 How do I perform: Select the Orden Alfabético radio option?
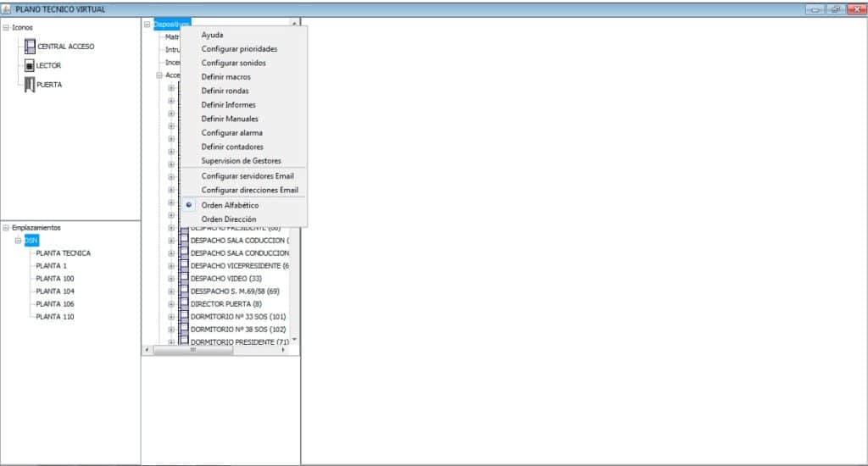point(189,205)
